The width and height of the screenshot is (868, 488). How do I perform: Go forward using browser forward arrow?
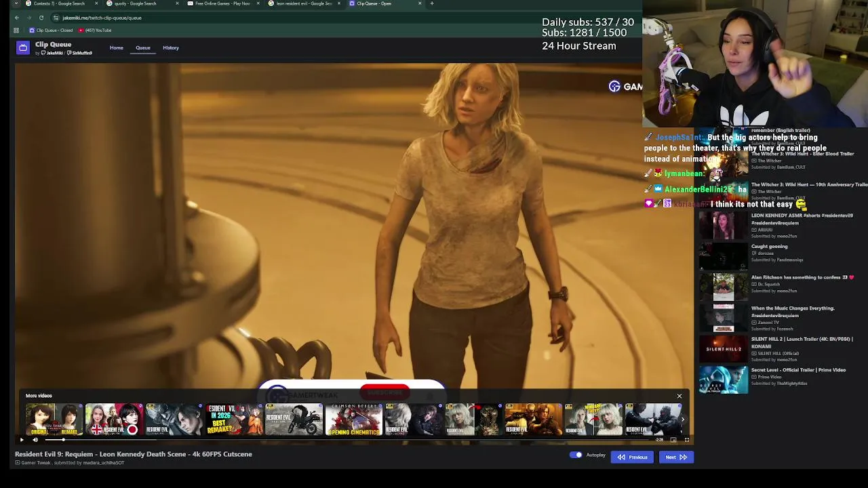[x=28, y=18]
